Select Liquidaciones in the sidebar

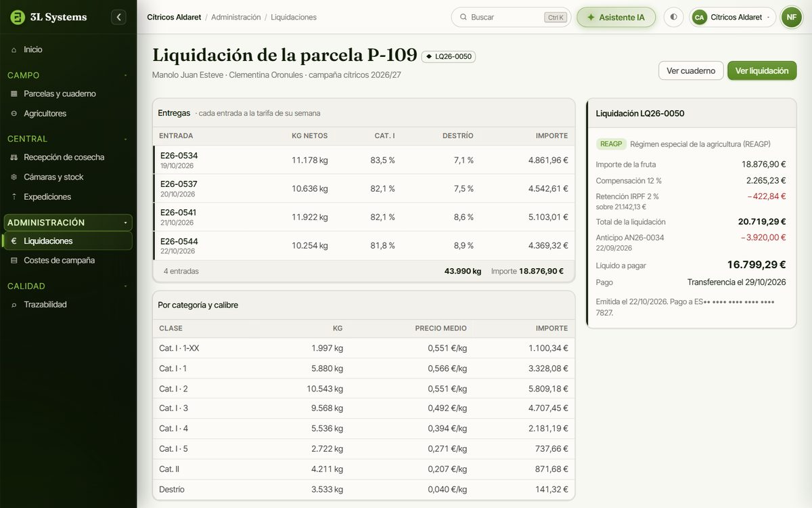(68, 241)
